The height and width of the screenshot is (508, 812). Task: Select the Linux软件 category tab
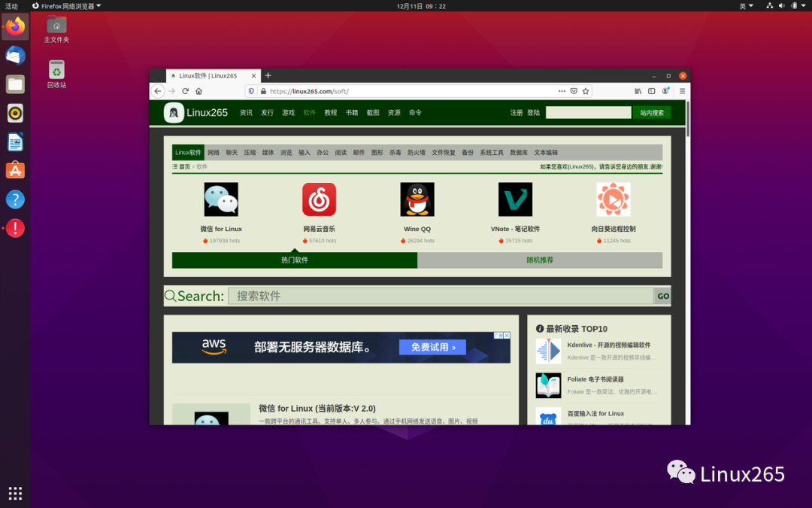tap(188, 152)
